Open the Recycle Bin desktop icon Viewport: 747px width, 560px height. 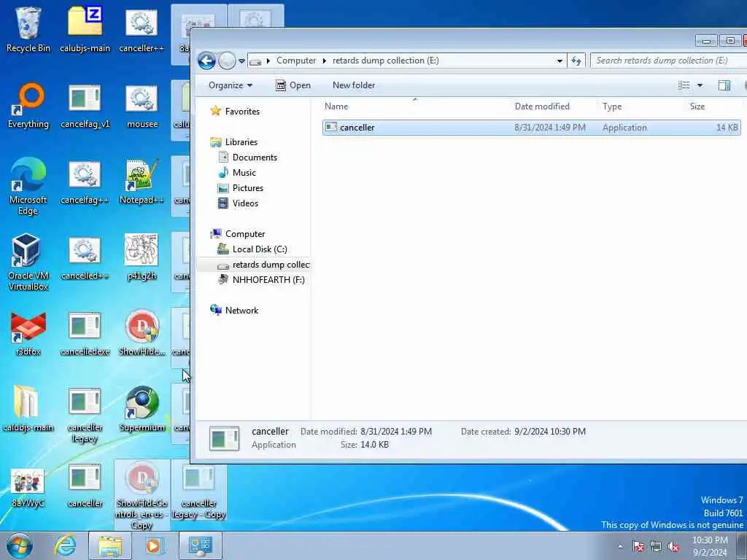pos(28,28)
